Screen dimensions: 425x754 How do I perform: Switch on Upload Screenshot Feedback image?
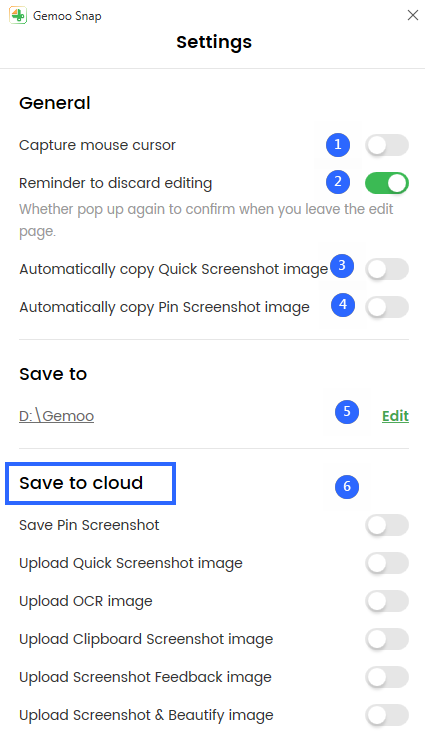pos(387,677)
